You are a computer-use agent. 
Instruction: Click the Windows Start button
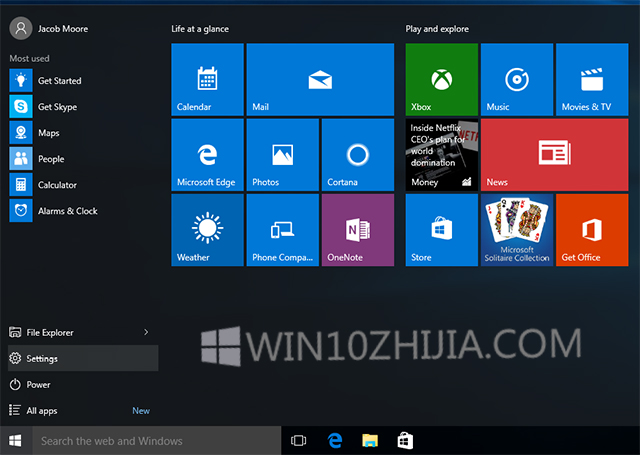(16, 441)
